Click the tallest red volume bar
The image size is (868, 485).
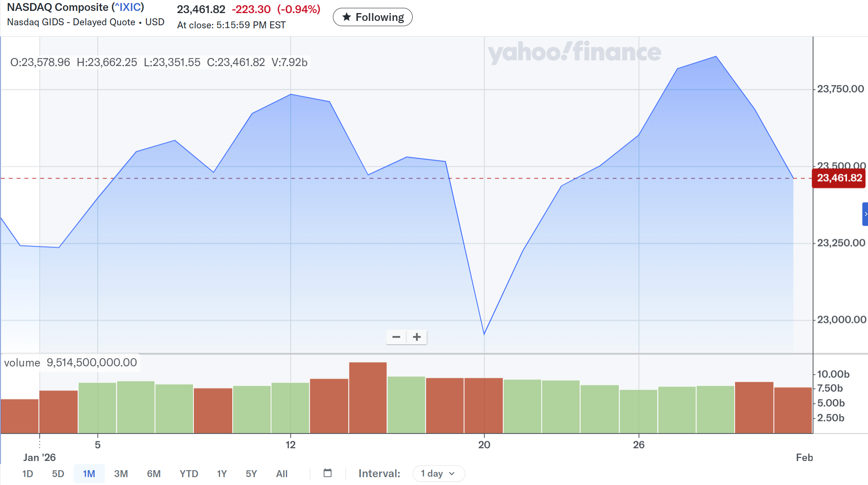coord(368,397)
